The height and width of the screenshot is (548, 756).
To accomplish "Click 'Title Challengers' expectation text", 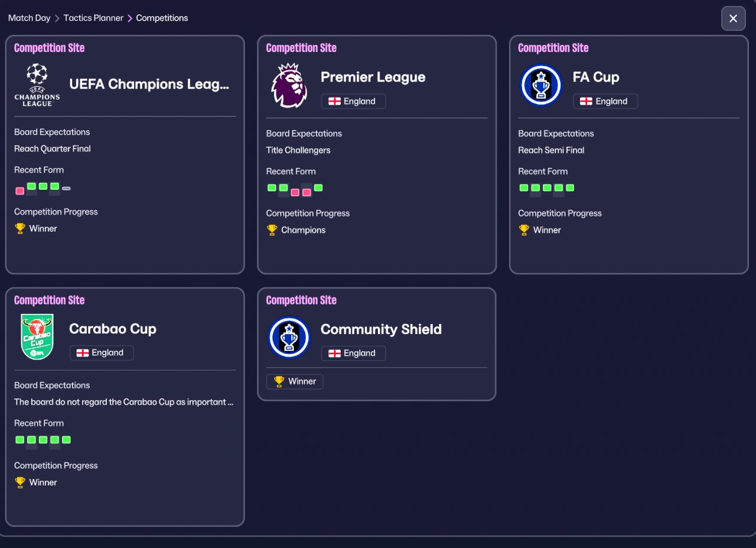I will click(298, 150).
